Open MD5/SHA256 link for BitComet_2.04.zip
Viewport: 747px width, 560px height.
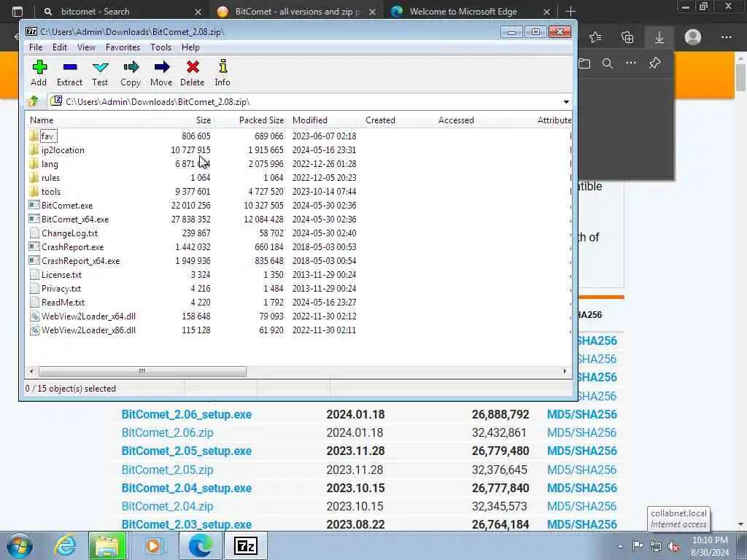point(581,506)
